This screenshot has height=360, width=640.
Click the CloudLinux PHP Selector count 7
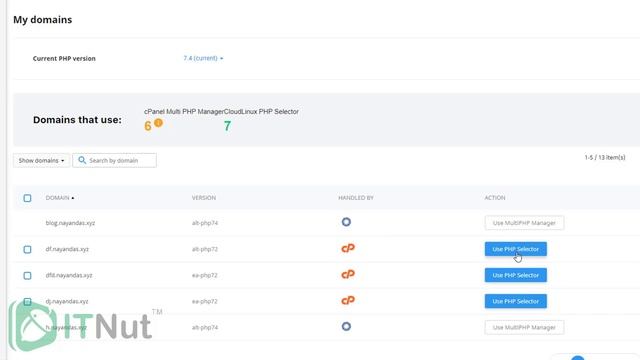[x=227, y=126]
